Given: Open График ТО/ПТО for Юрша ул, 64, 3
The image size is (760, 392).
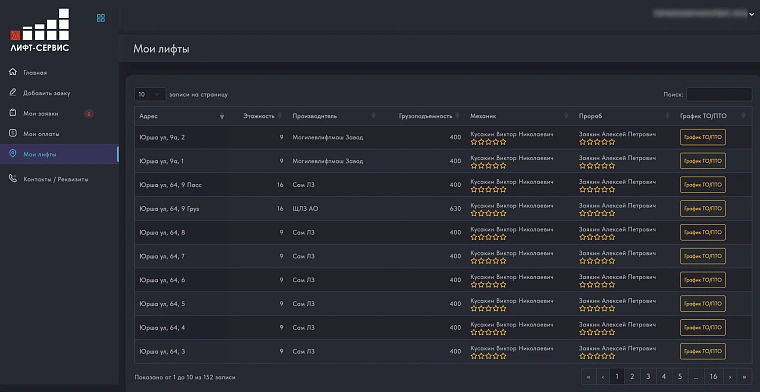Looking at the screenshot, I should pyautogui.click(x=703, y=351).
